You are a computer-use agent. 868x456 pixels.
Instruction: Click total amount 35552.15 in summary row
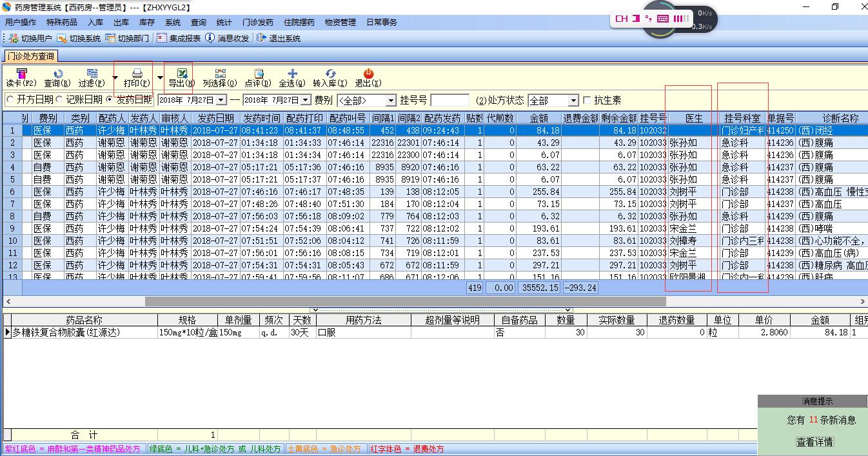pyautogui.click(x=538, y=288)
